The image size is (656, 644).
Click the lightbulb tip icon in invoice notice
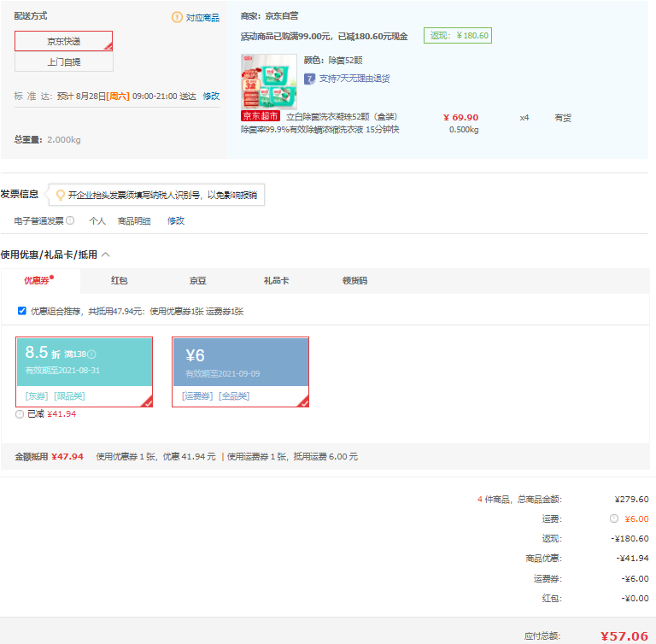[x=61, y=195]
